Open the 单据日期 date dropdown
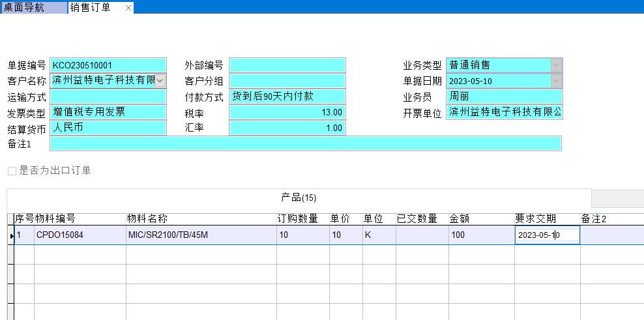Screen dimensions: 644x320 pyautogui.click(x=555, y=81)
